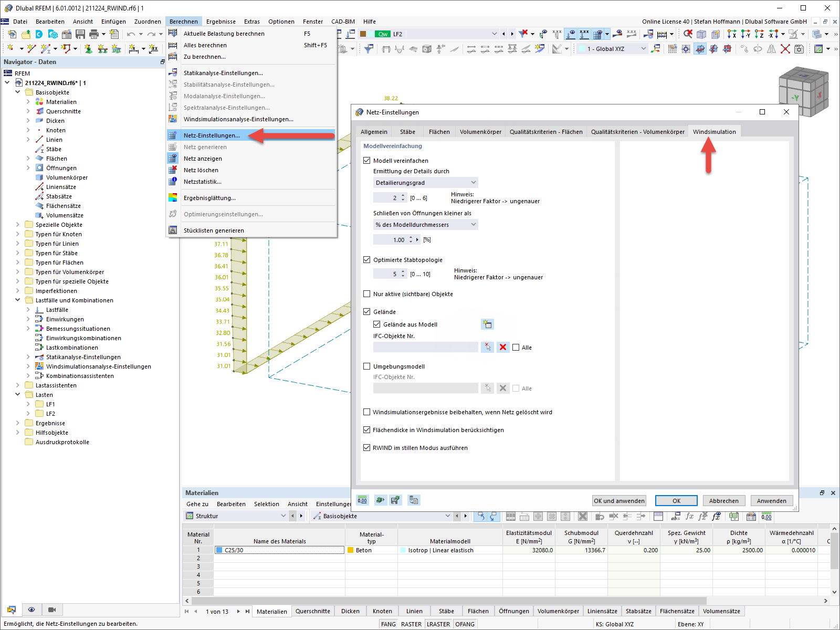Select the red magnifier zoom tool icon

pyautogui.click(x=688, y=34)
